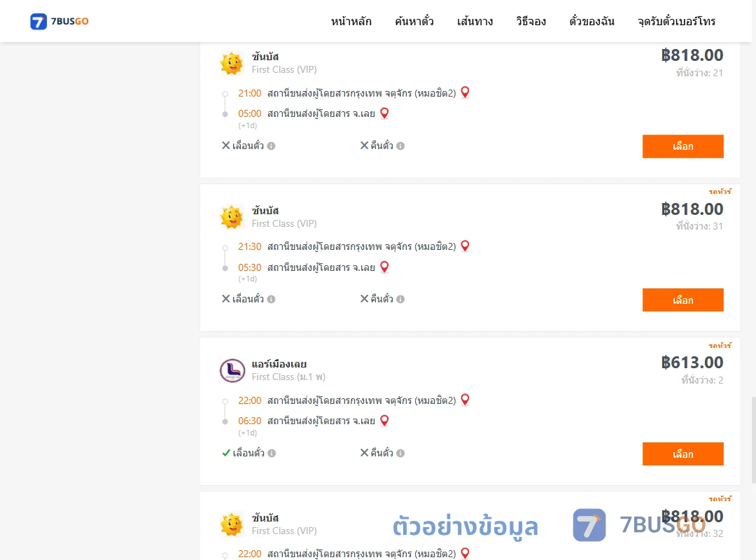Click X mark before เลื่อนตั๋ว on 21:00 trip
Screen dimensions: 756x560
coord(225,145)
